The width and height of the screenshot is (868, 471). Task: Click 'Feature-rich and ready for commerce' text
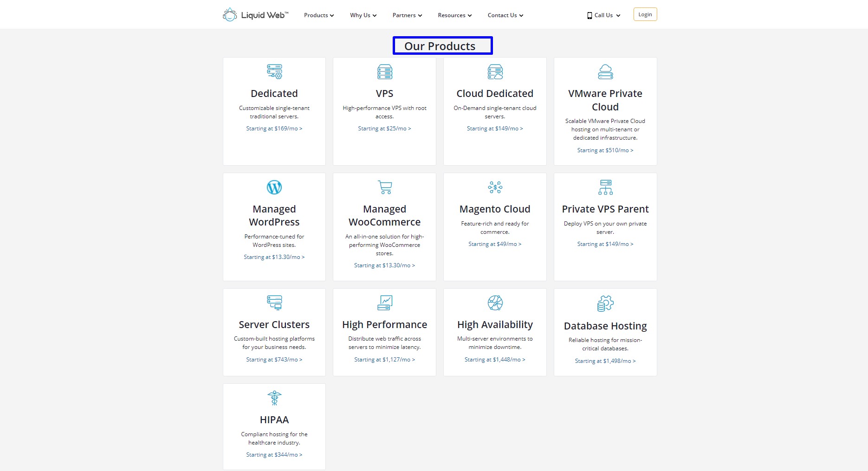[495, 228]
